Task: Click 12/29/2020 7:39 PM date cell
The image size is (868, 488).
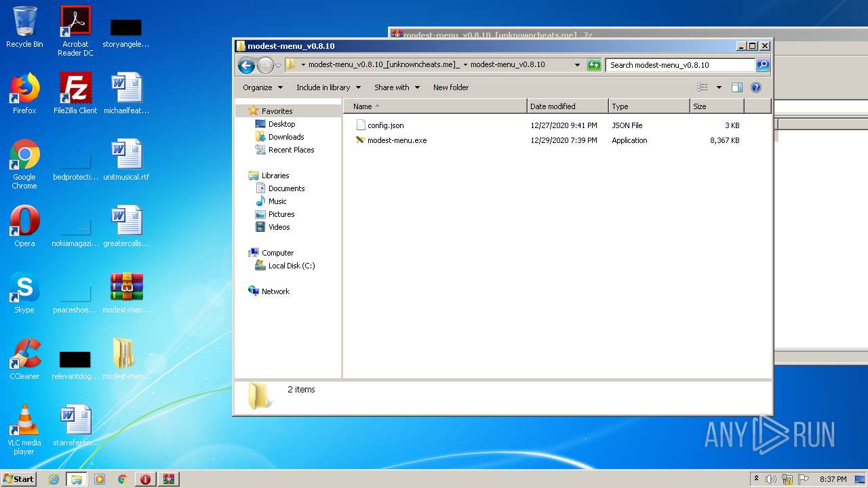Action: [x=564, y=140]
